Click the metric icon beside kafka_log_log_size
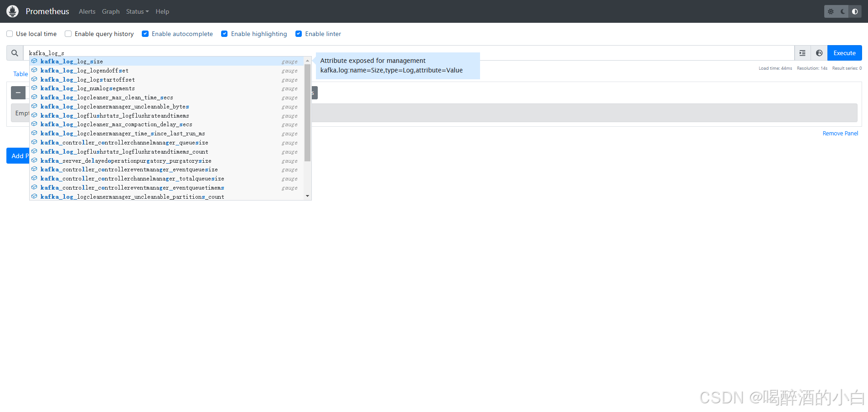 [34, 61]
